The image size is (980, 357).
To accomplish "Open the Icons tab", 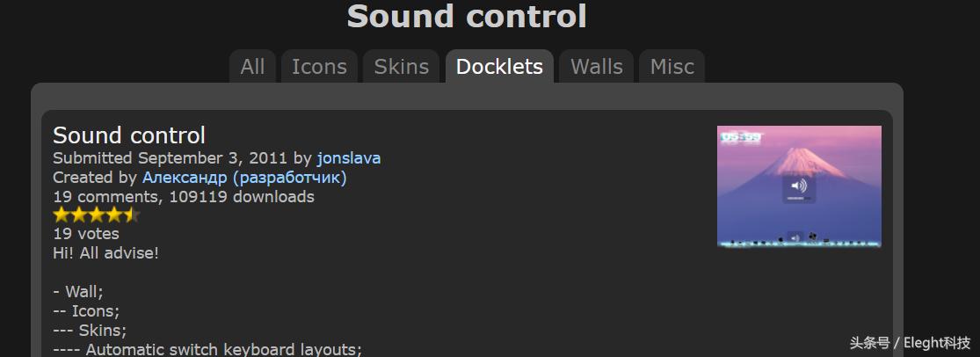I will click(319, 67).
